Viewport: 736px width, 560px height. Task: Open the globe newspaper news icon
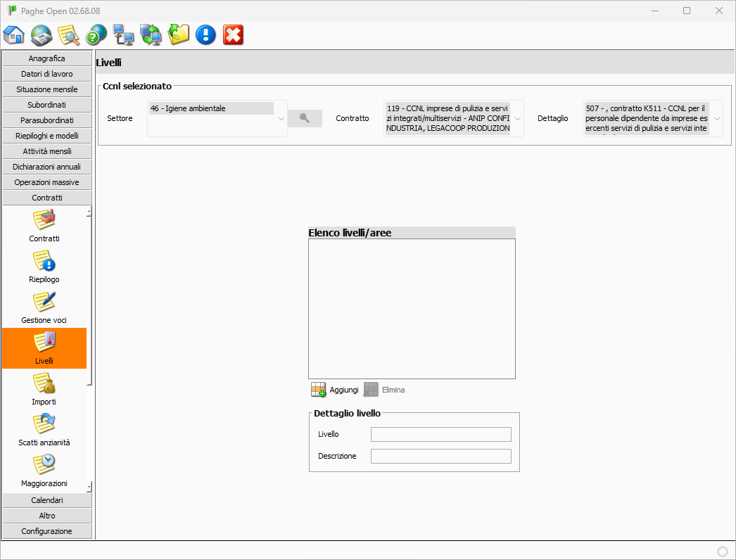42,34
